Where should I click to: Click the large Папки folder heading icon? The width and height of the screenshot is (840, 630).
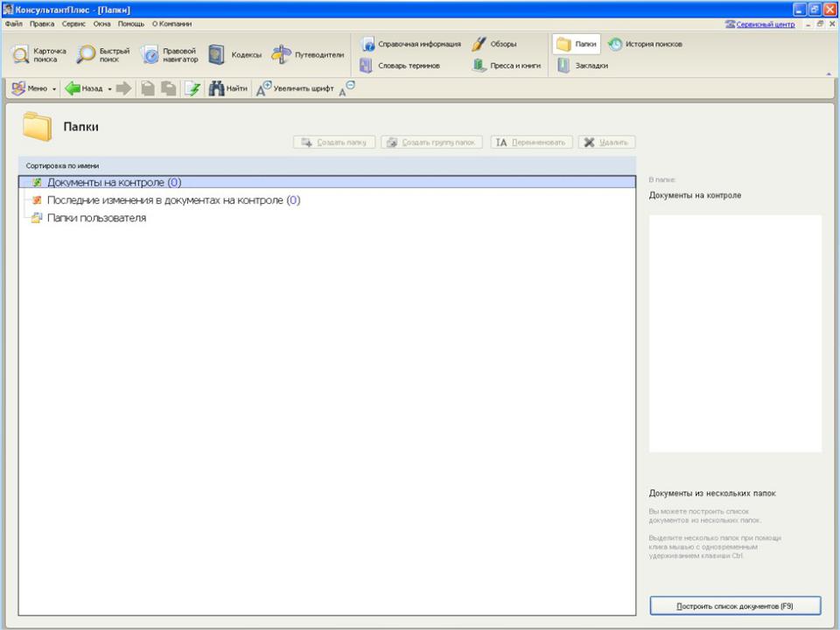click(38, 126)
